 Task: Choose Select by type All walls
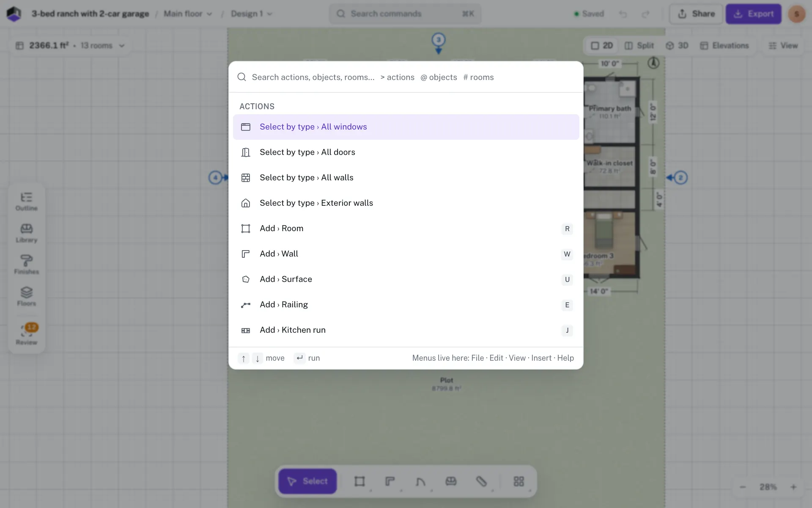coord(406,178)
